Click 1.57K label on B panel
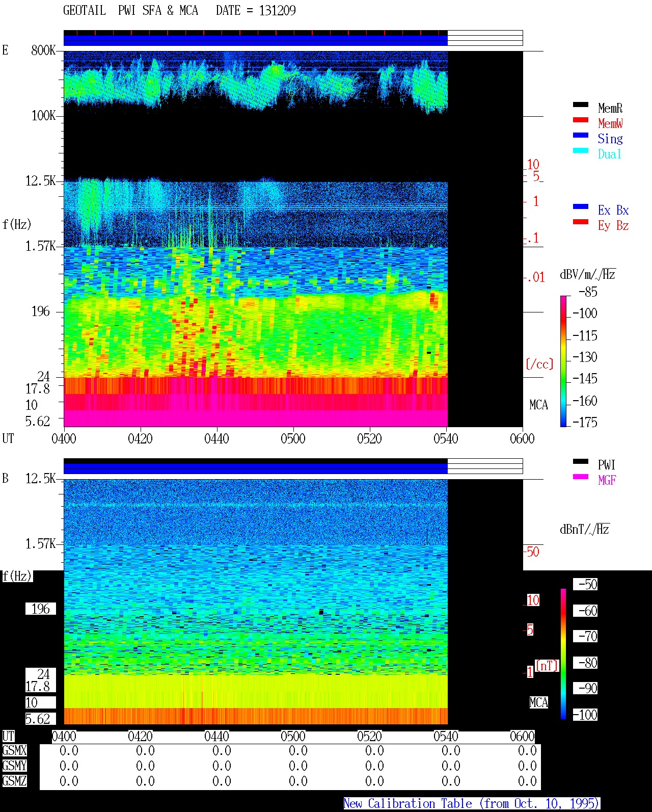The image size is (652, 812). click(x=40, y=543)
